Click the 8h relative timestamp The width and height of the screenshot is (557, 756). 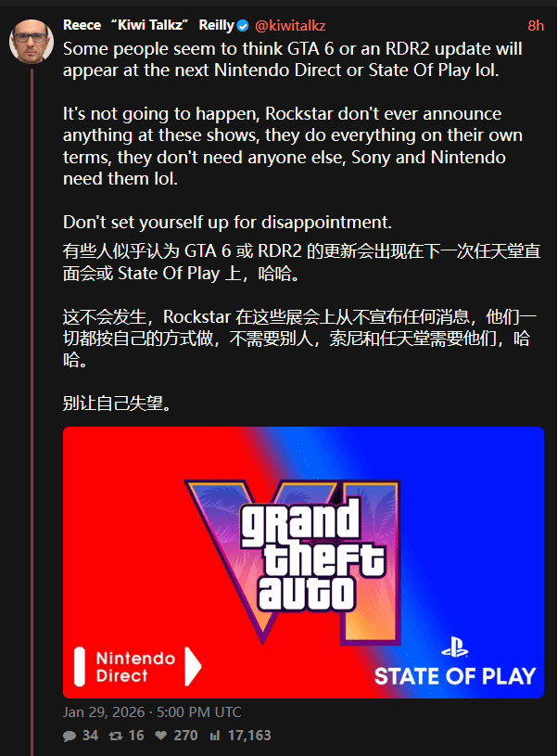tap(536, 26)
